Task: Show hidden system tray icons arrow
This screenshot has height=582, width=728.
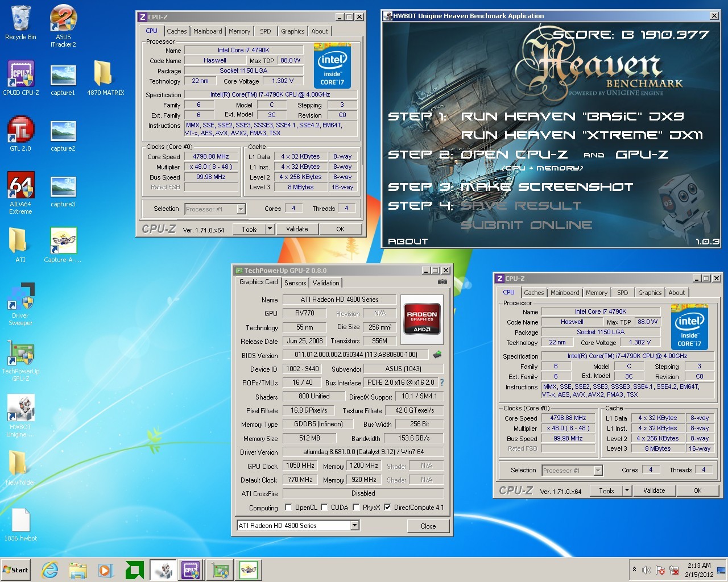Action: coord(634,569)
